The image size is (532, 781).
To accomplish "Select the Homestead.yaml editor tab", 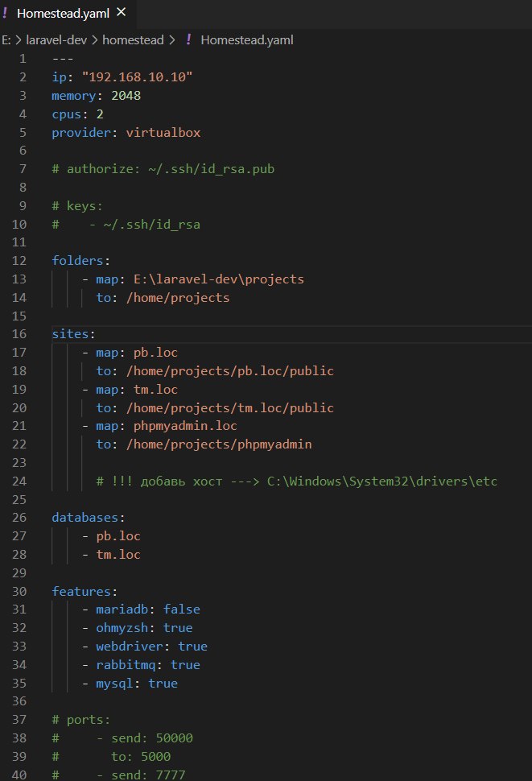I will click(x=67, y=14).
